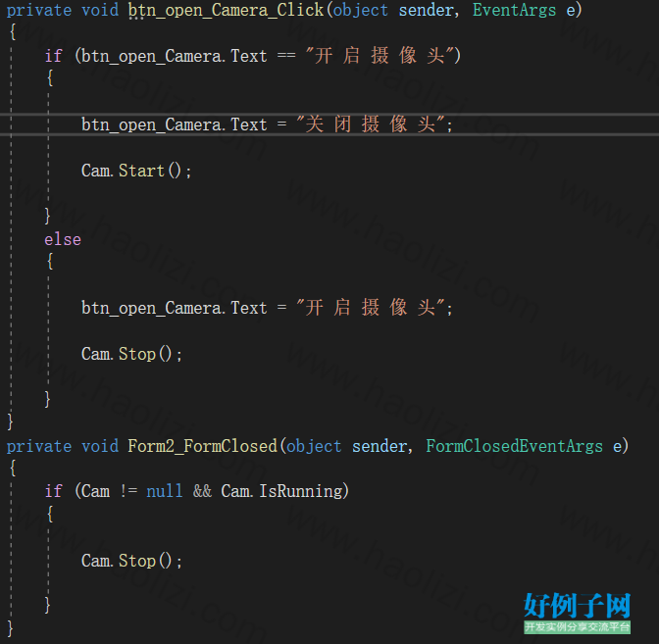Click void keyword before Form2_FormClosed
This screenshot has width=659, height=644.
(x=100, y=446)
